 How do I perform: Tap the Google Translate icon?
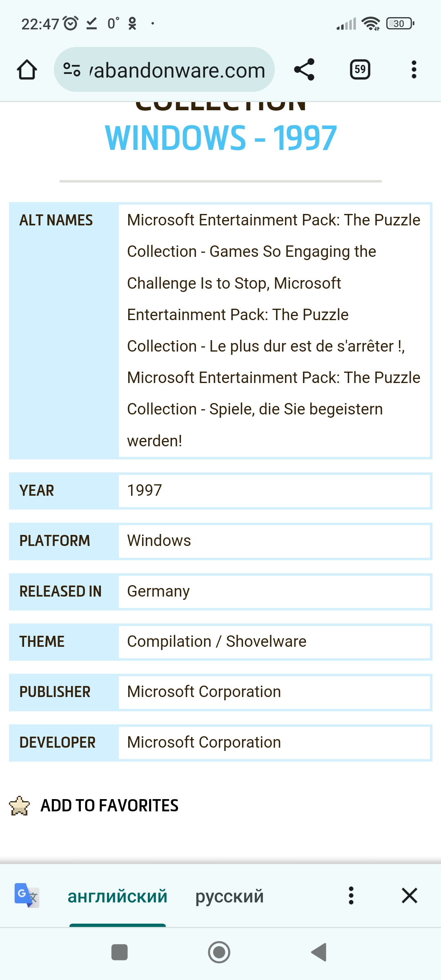pyautogui.click(x=27, y=895)
